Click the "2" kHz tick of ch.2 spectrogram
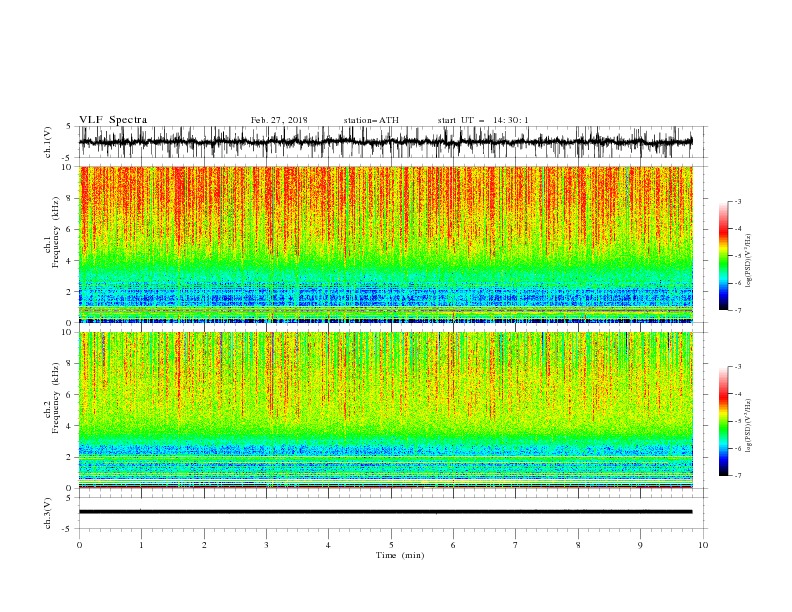The height and width of the screenshot is (612, 792). (x=70, y=457)
